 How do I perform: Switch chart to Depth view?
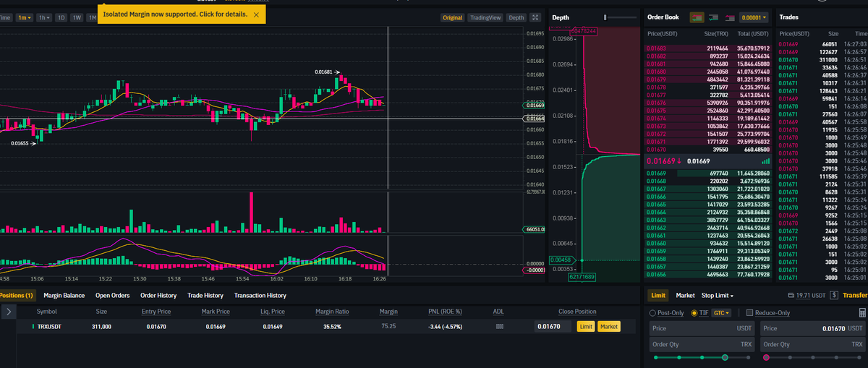516,17
